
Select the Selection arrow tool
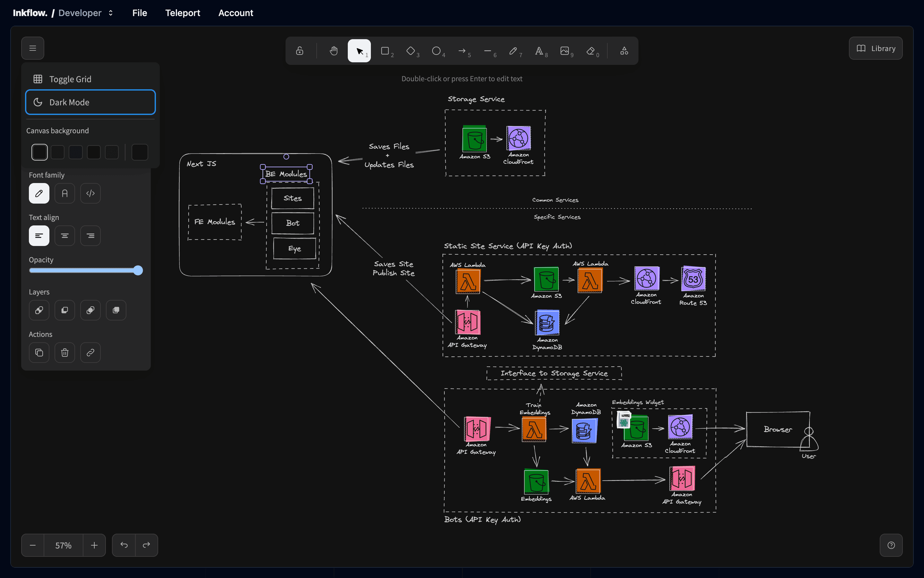[359, 51]
